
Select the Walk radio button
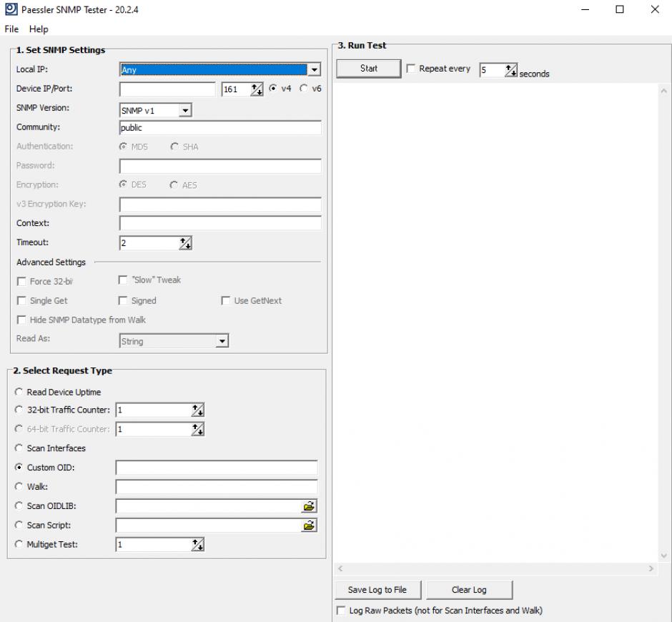point(19,487)
